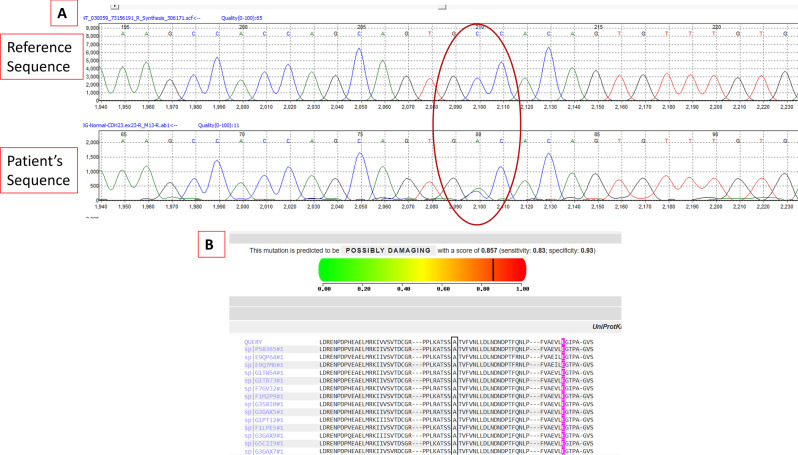Open the sp|G1TW54#1 alignment link
This screenshot has width=798, height=455.
263,373
